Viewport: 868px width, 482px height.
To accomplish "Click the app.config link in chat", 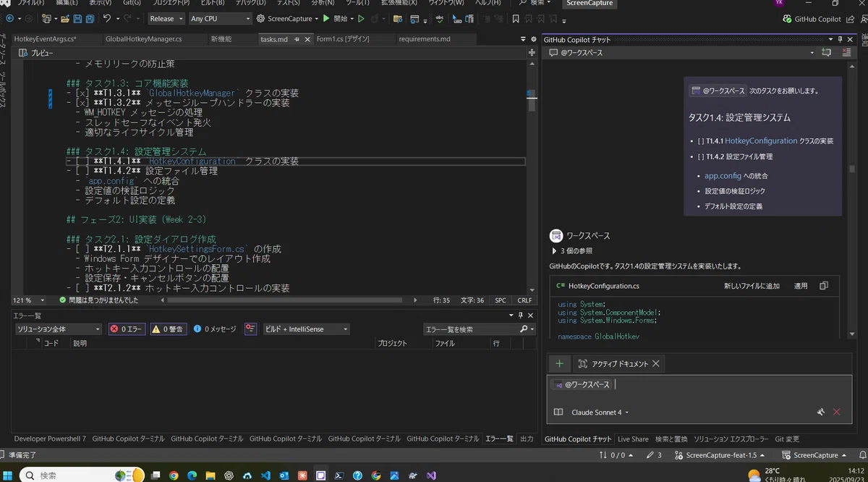I will pyautogui.click(x=723, y=176).
